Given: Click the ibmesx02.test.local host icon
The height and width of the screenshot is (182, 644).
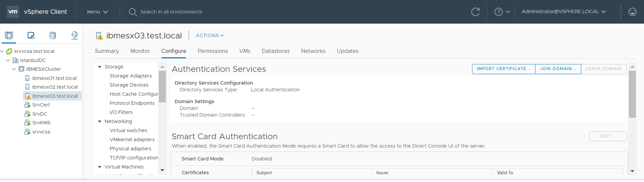Looking at the screenshot, I should pyautogui.click(x=27, y=87).
